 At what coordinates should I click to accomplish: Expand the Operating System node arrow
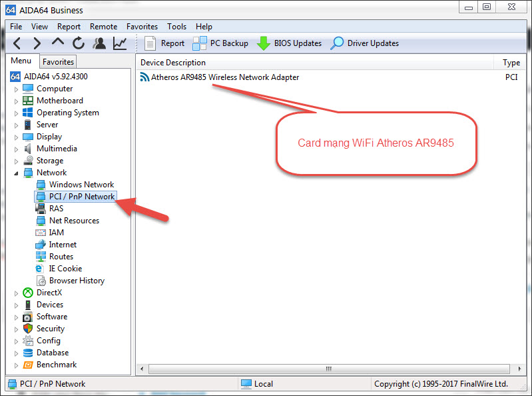click(x=16, y=113)
